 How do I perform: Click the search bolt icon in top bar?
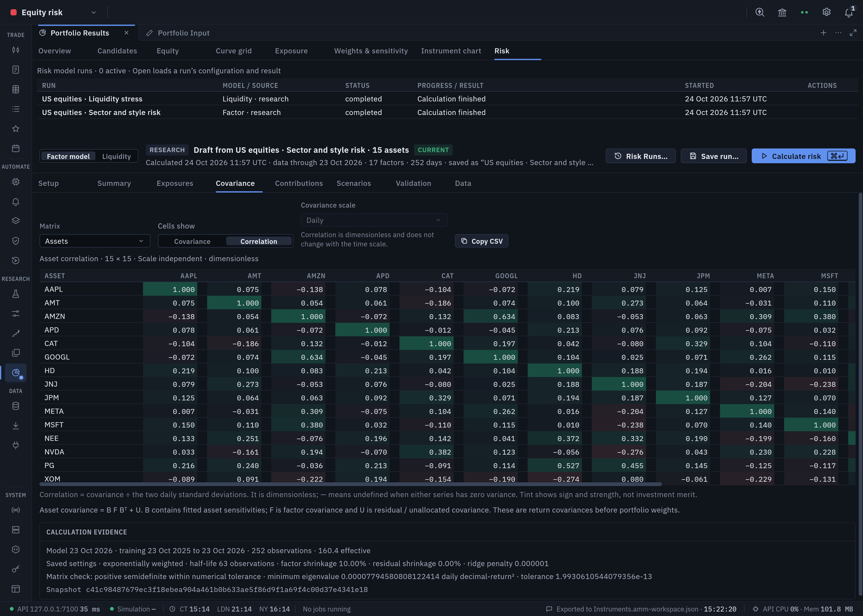760,12
